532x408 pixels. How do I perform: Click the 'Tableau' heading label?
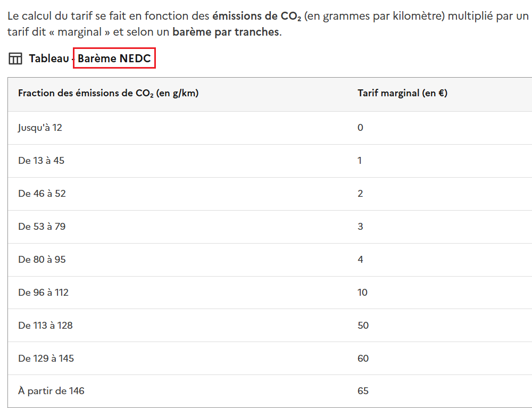(49, 59)
